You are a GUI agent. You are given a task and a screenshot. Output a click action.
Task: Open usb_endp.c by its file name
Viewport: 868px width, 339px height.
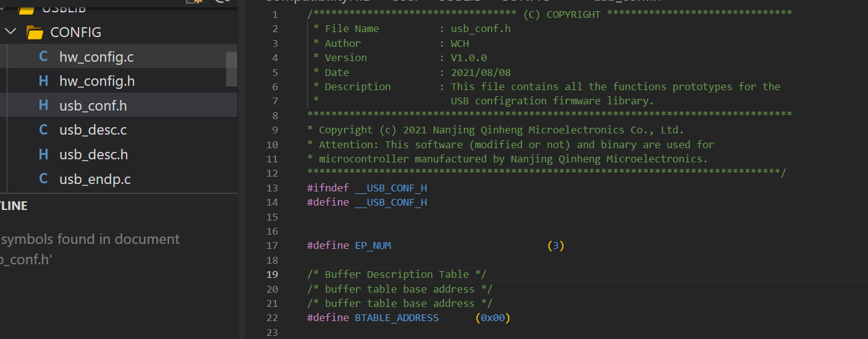tap(95, 179)
